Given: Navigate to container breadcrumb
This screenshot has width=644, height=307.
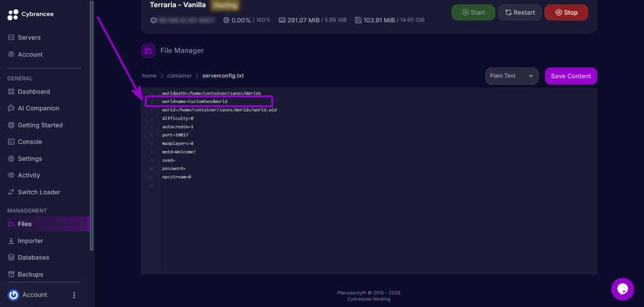Looking at the screenshot, I should coord(179,76).
